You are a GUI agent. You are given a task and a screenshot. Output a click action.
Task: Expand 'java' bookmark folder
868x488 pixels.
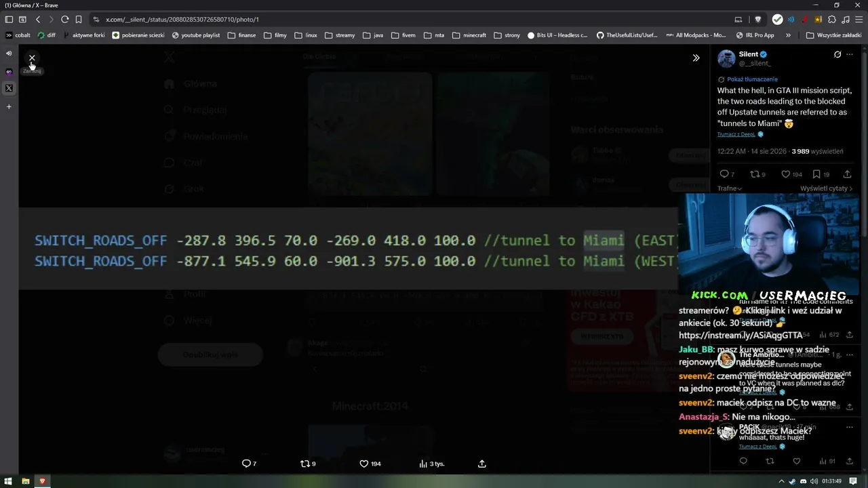[x=373, y=35]
